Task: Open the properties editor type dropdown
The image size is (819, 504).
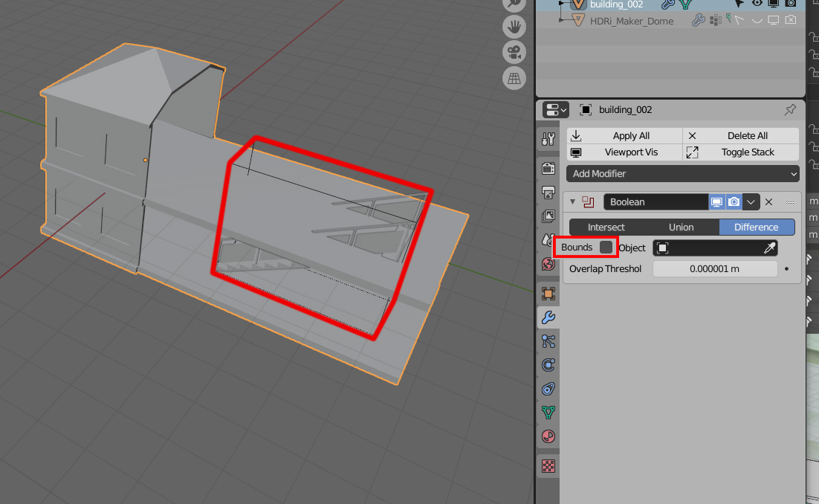Action: [555, 110]
